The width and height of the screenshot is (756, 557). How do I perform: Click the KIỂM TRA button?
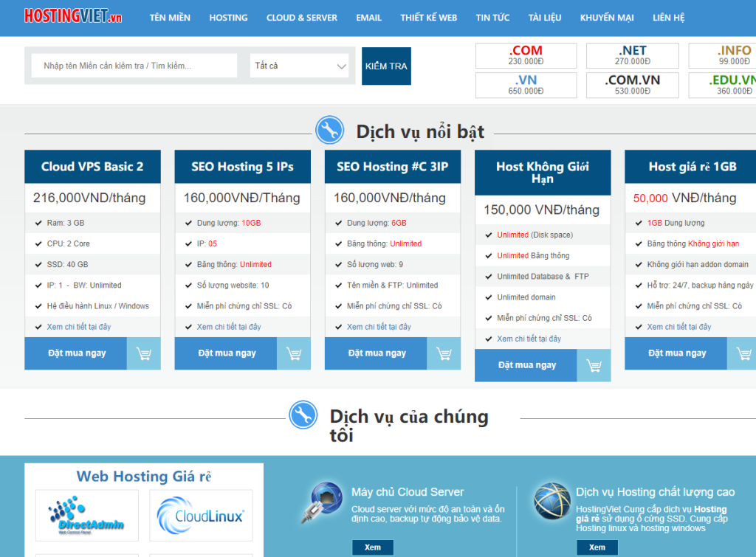click(x=386, y=66)
